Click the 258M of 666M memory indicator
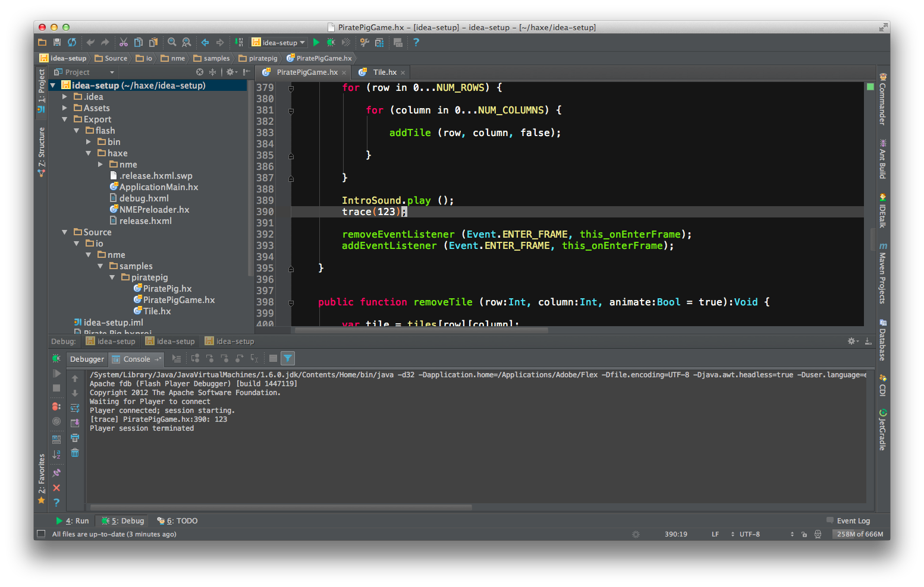The width and height of the screenshot is (924, 587). click(x=859, y=534)
